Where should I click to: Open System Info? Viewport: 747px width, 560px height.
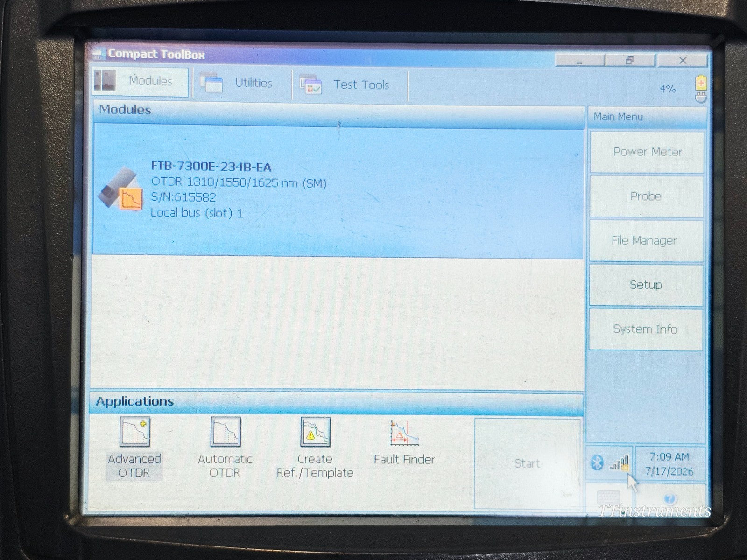pos(645,329)
